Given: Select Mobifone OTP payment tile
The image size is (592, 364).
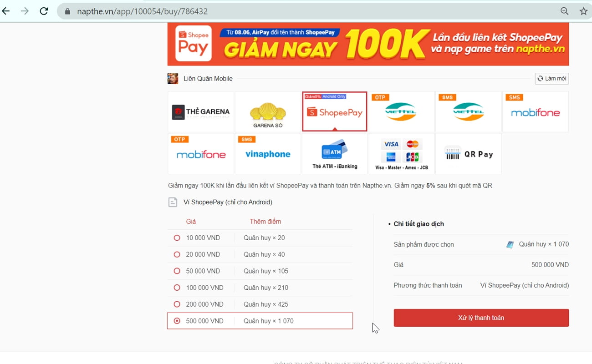Looking at the screenshot, I should [x=201, y=153].
